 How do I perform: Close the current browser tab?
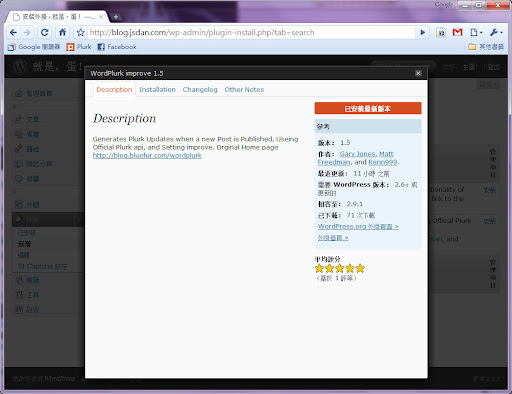101,17
